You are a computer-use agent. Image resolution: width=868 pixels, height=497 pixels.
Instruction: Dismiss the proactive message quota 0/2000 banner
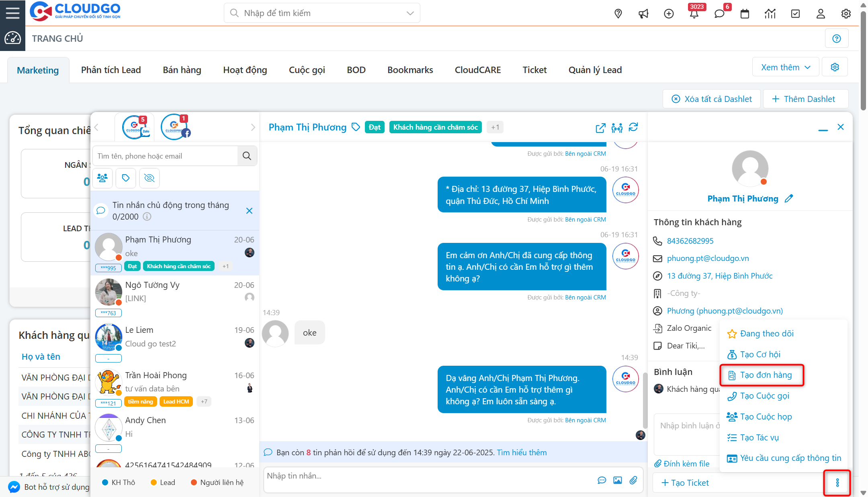tap(249, 210)
